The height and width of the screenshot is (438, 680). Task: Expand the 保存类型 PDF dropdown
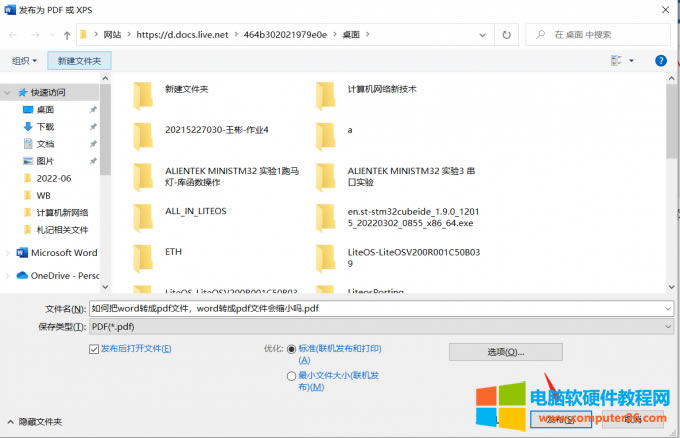point(380,327)
